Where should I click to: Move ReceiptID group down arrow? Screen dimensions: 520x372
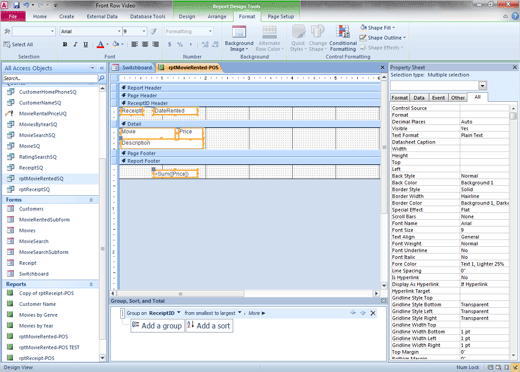[x=363, y=313]
